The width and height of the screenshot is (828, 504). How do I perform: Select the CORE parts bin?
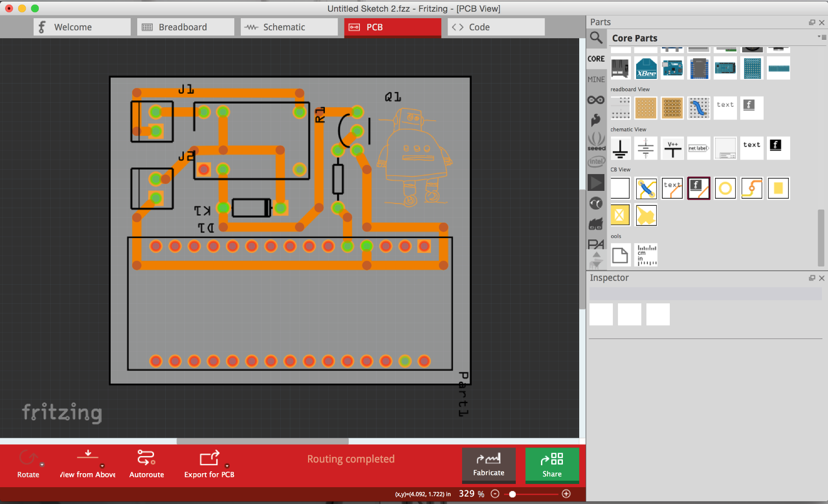click(596, 58)
